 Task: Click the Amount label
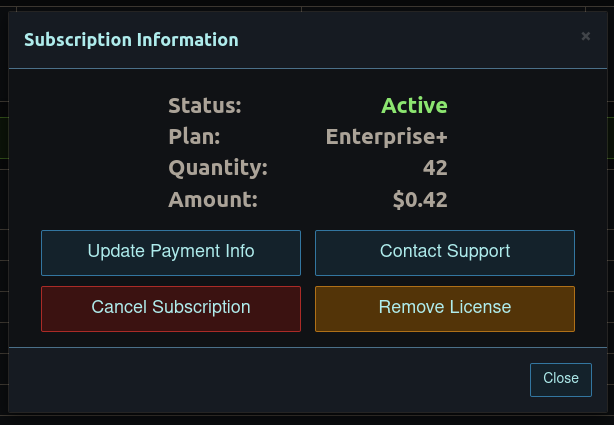(x=213, y=200)
